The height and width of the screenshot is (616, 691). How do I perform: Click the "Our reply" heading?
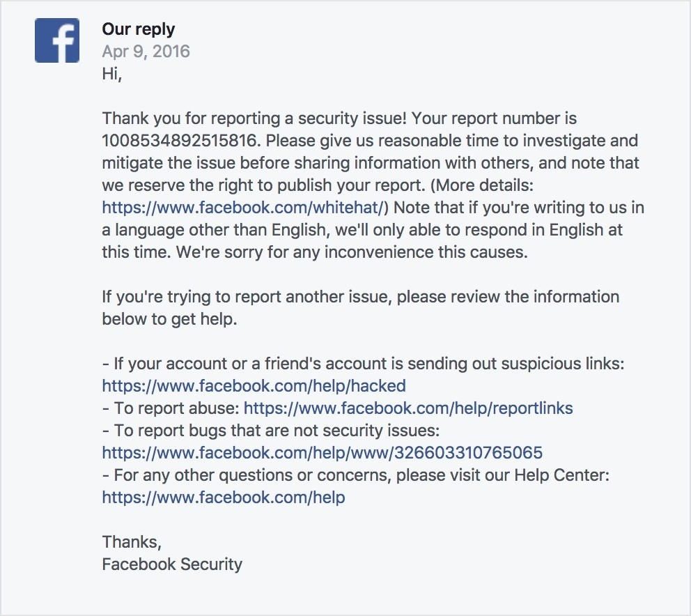(138, 29)
